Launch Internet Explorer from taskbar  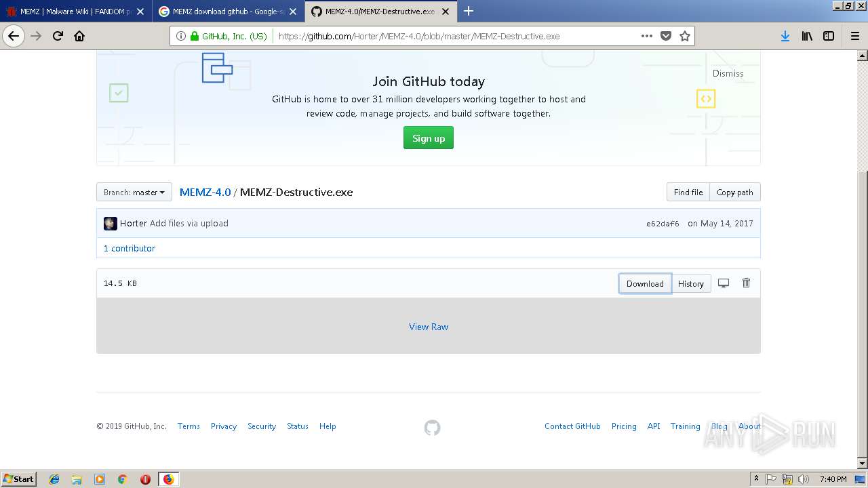(x=54, y=479)
